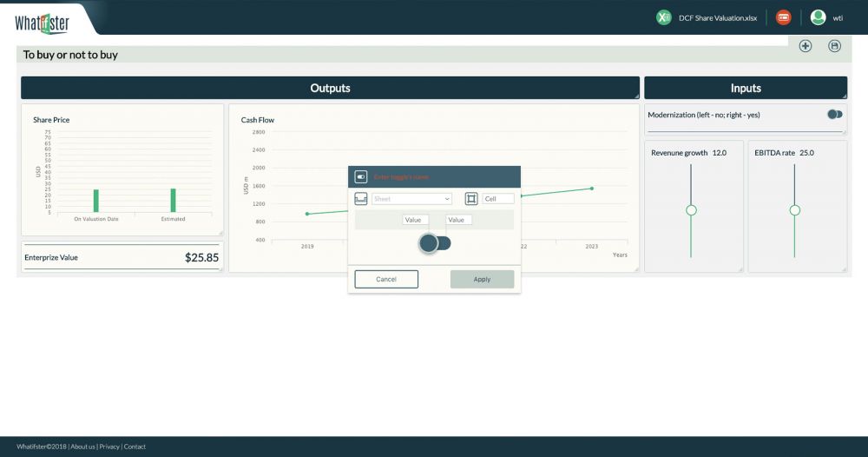Toggle the Modernization switch

[x=835, y=115]
